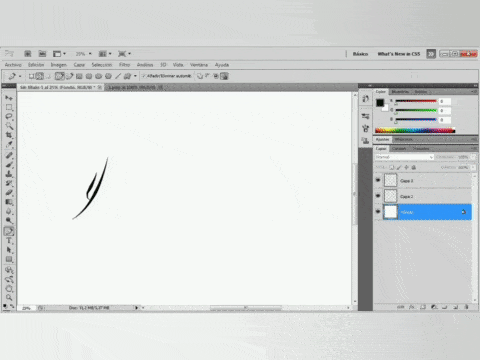Select the Spot Healing Brush tool

click(x=9, y=155)
